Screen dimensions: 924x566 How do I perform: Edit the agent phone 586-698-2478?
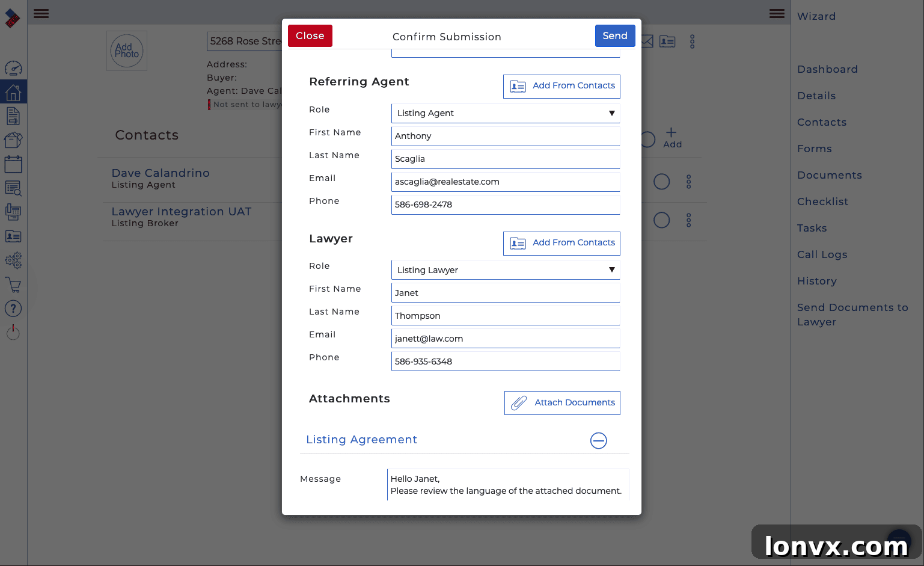pos(506,205)
